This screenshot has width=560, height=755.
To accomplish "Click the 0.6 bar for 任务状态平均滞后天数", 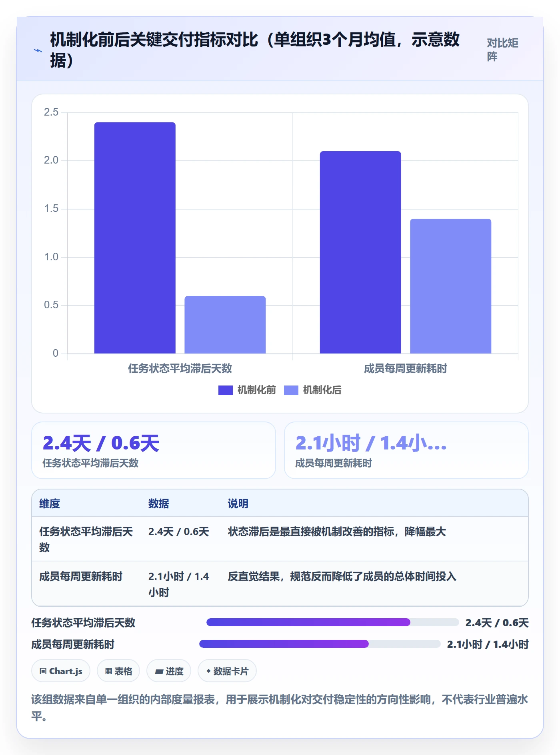I will point(225,325).
